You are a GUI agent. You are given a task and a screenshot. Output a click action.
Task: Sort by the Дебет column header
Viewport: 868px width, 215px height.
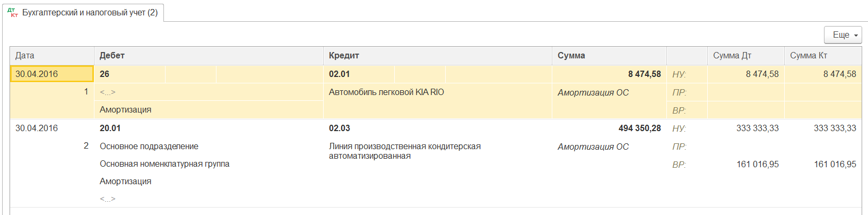[x=112, y=56]
